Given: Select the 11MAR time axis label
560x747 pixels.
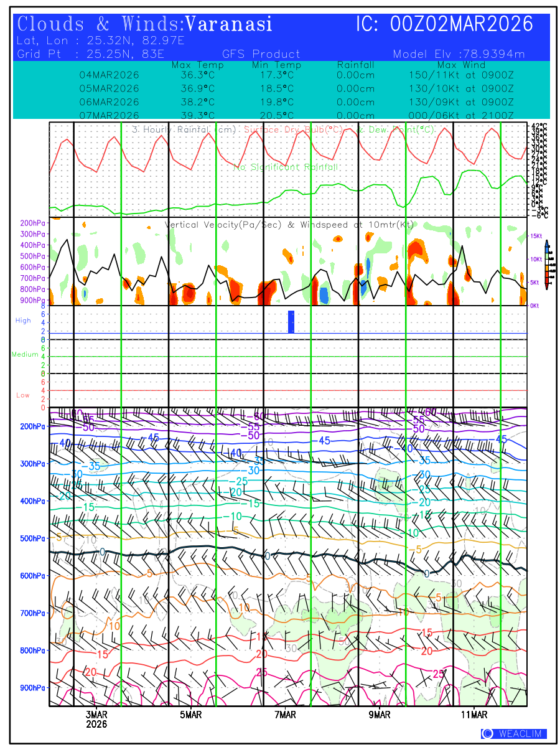Looking at the screenshot, I should point(474,715).
